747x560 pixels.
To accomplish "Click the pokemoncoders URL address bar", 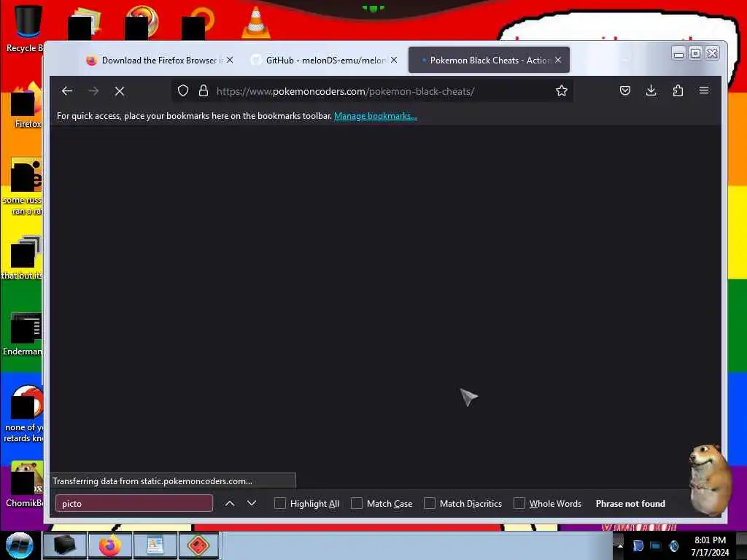I will [371, 91].
